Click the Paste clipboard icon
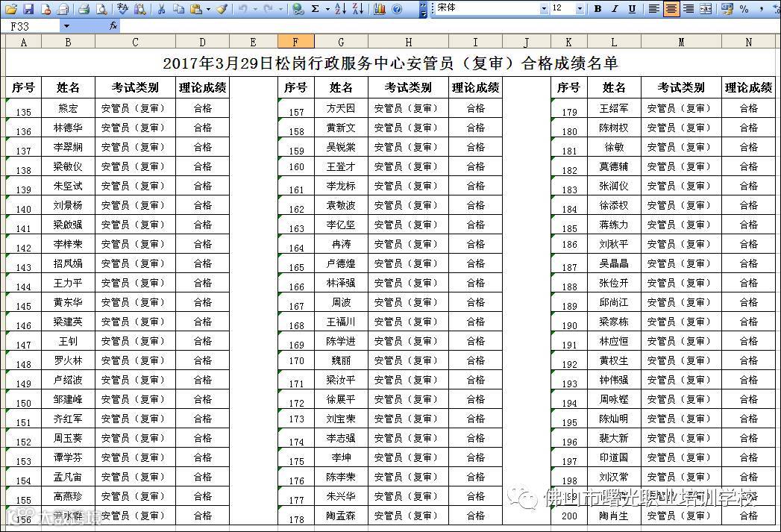The width and height of the screenshot is (781, 532). click(x=196, y=8)
